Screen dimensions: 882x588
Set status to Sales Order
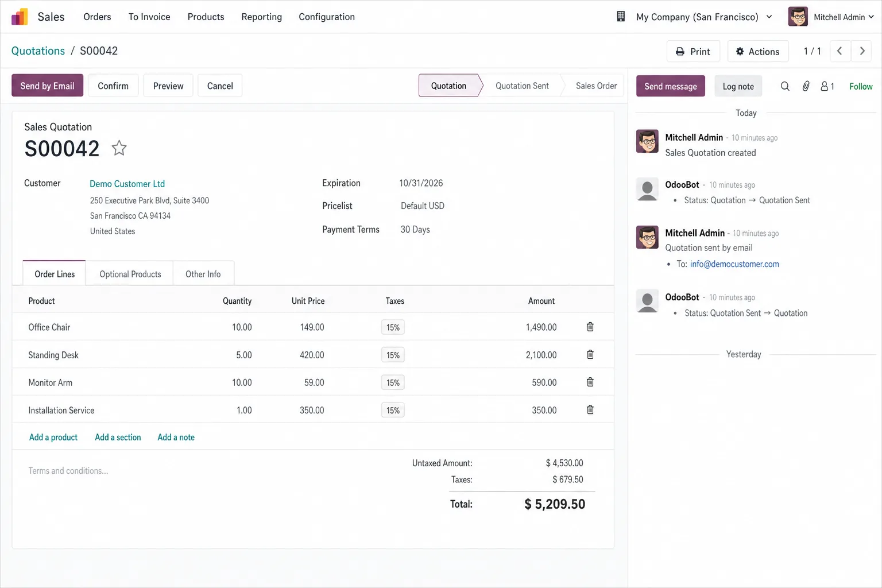click(x=596, y=86)
